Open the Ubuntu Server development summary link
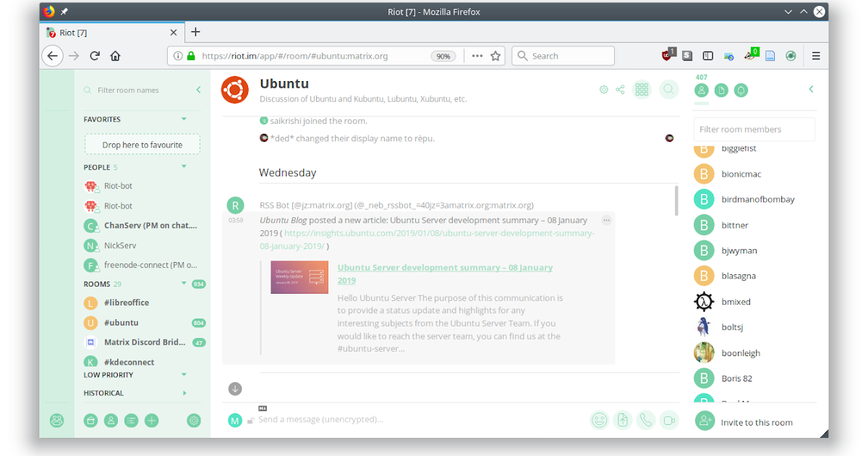 445,274
